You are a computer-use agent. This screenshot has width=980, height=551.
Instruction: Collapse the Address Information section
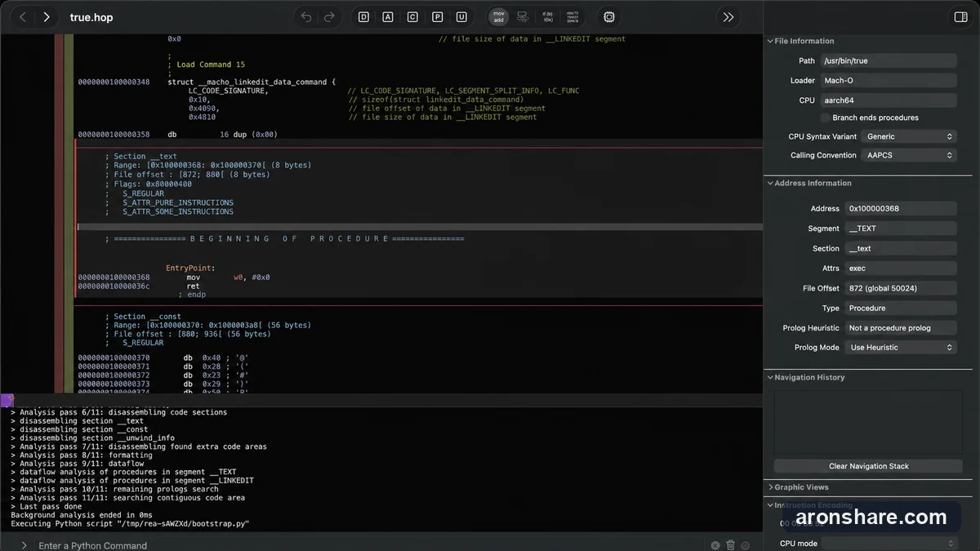770,183
